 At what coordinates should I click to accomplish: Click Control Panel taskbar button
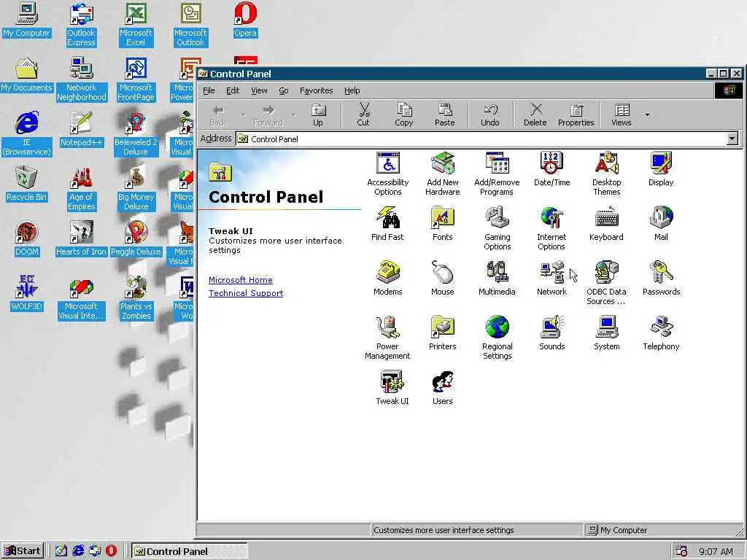pyautogui.click(x=190, y=551)
